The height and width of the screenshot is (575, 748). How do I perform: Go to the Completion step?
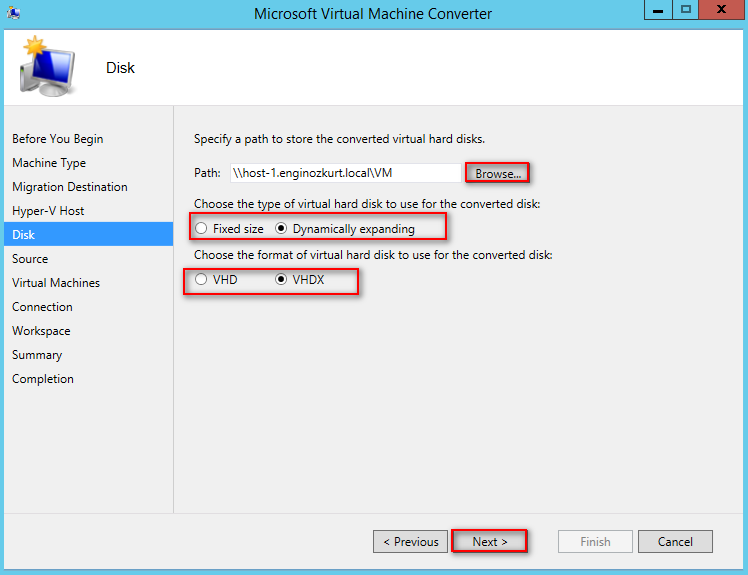[x=43, y=379]
